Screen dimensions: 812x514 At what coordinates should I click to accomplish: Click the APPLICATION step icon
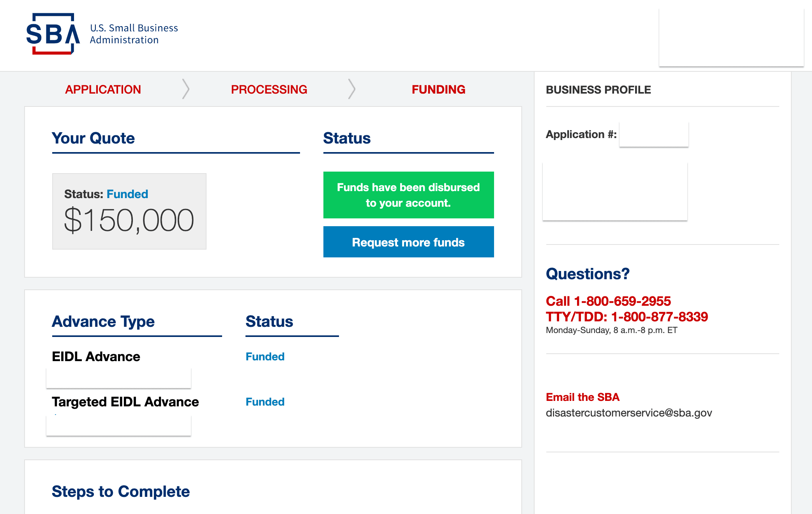click(x=103, y=90)
